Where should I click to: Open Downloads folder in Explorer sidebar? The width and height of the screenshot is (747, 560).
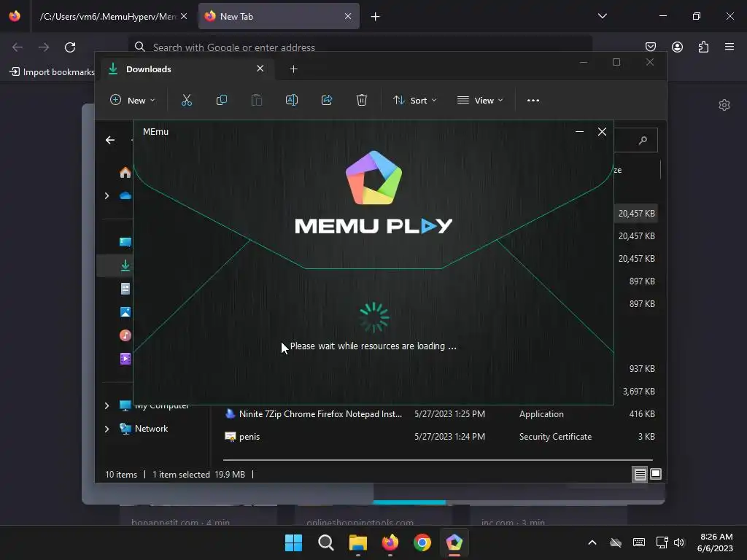(125, 265)
